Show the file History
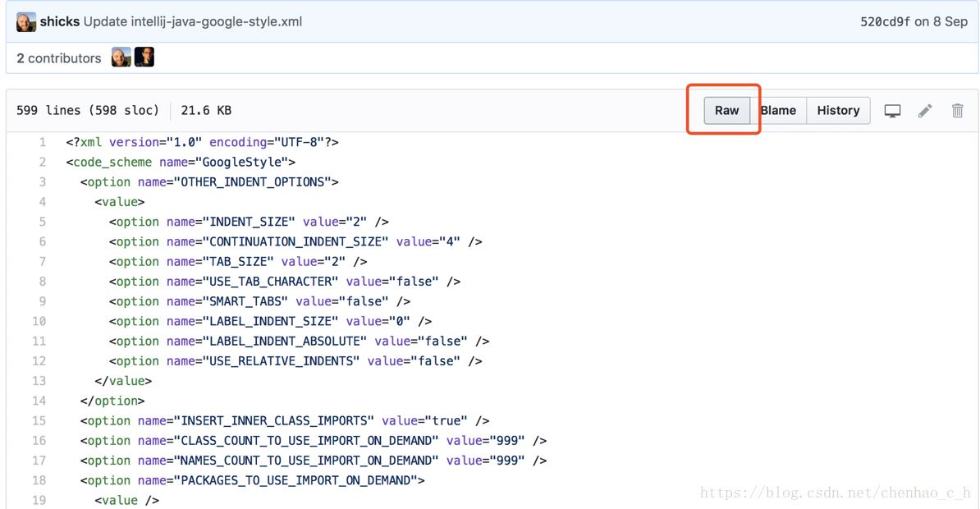This screenshot has width=980, height=509. point(838,111)
